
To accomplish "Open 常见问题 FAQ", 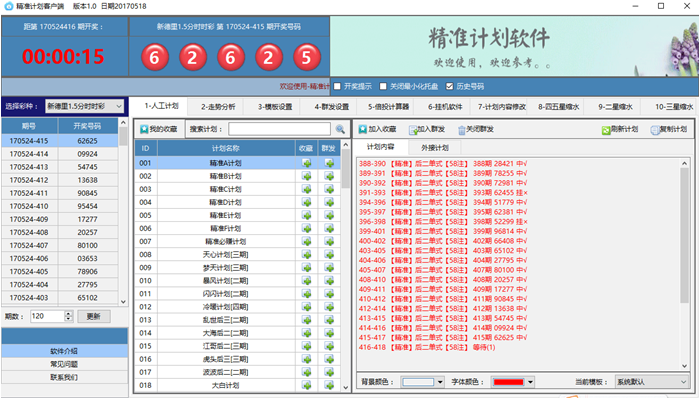I will click(64, 364).
